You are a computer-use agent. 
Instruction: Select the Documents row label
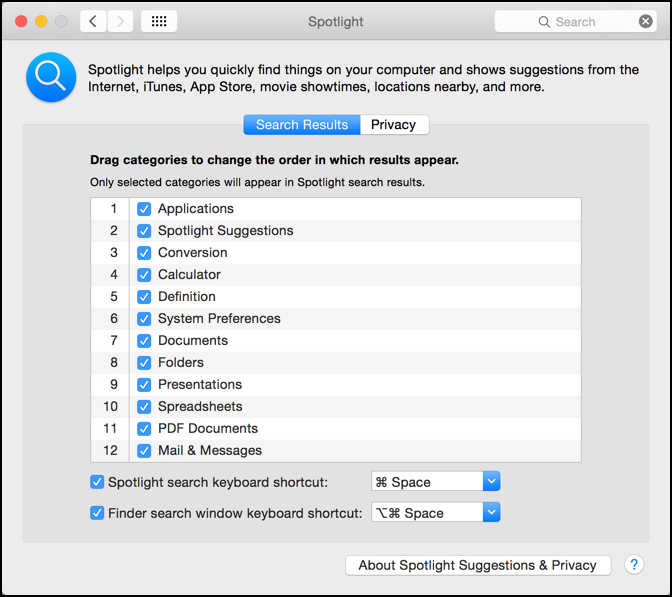[x=193, y=340]
